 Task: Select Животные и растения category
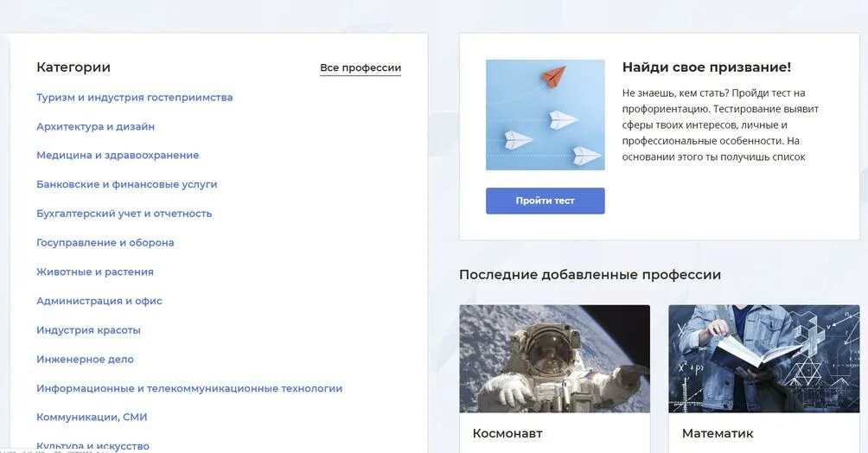[94, 272]
